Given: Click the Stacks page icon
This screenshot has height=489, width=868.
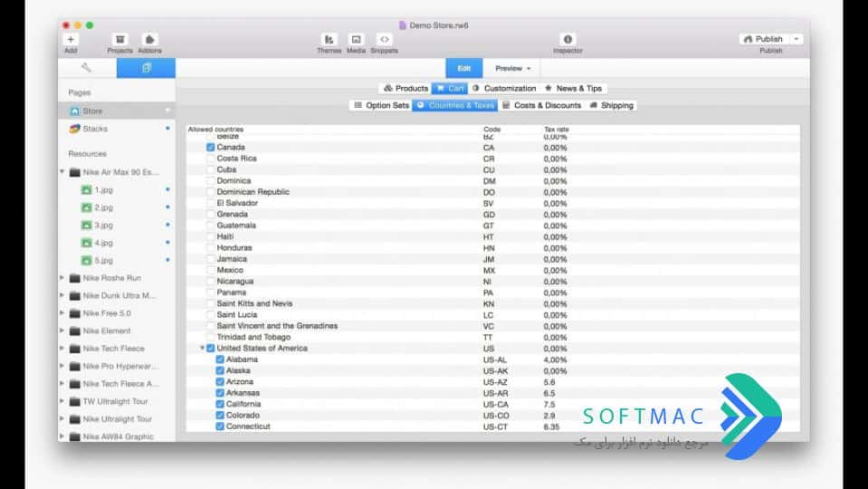Looking at the screenshot, I should pyautogui.click(x=75, y=129).
